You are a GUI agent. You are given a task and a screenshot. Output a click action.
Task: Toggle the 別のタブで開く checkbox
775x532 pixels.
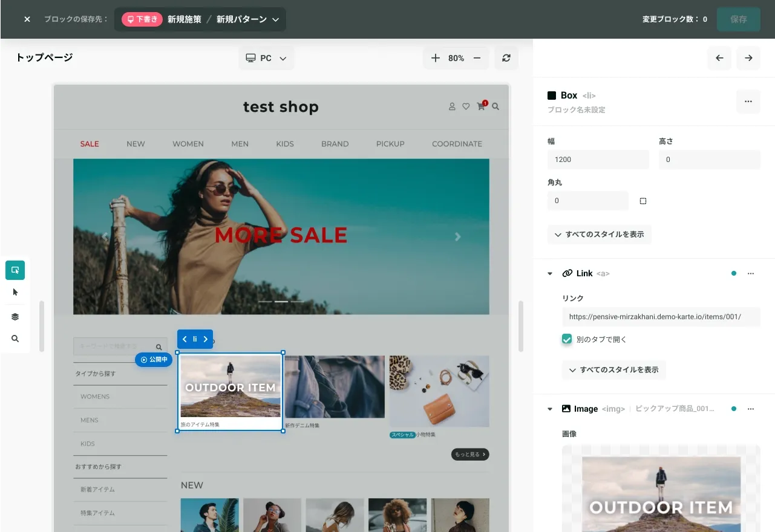567,339
